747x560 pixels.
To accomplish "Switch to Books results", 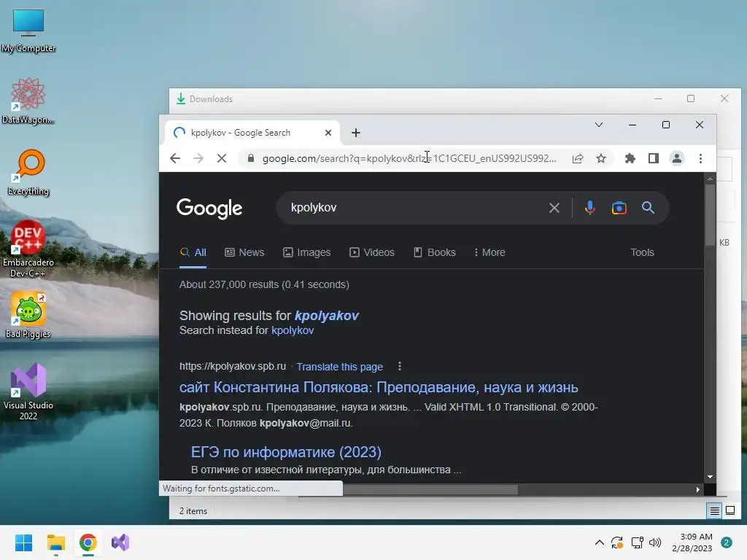I will (435, 252).
